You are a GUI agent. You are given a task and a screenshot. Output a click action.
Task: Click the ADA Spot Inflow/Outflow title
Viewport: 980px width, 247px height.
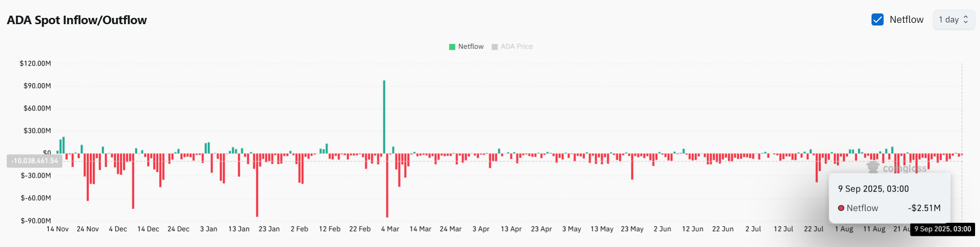[77, 20]
